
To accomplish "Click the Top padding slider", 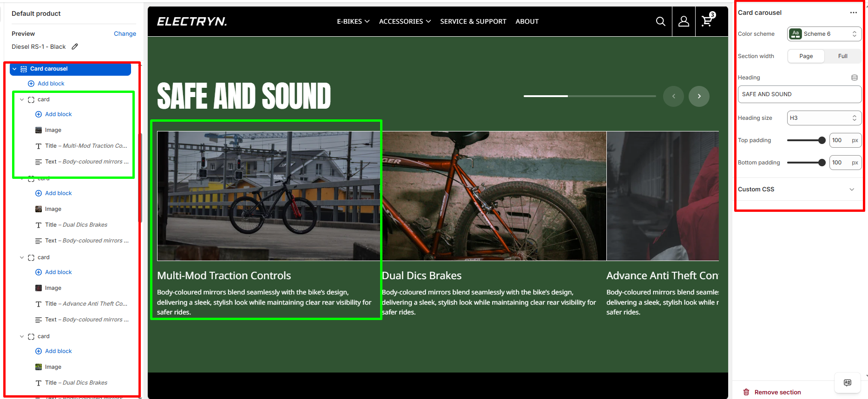I will point(806,140).
